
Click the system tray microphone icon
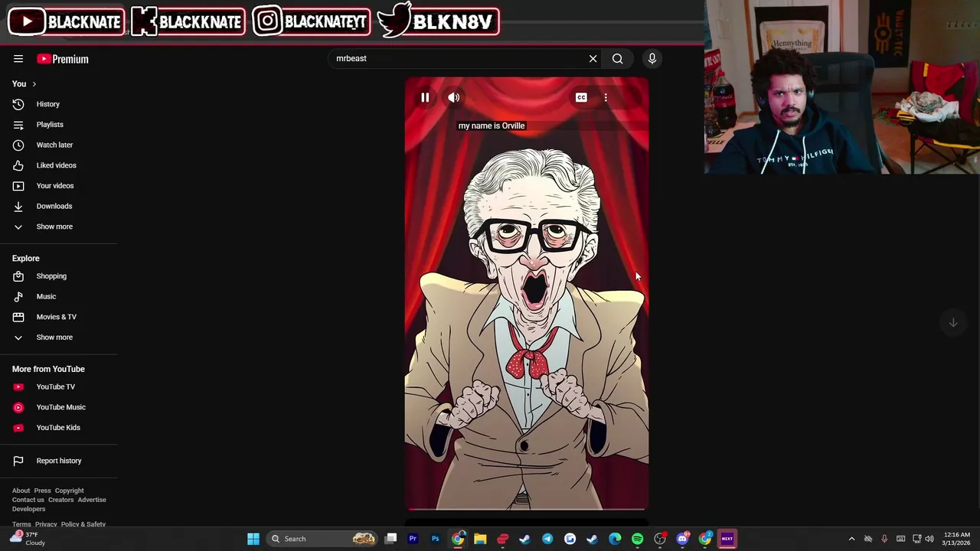click(884, 539)
